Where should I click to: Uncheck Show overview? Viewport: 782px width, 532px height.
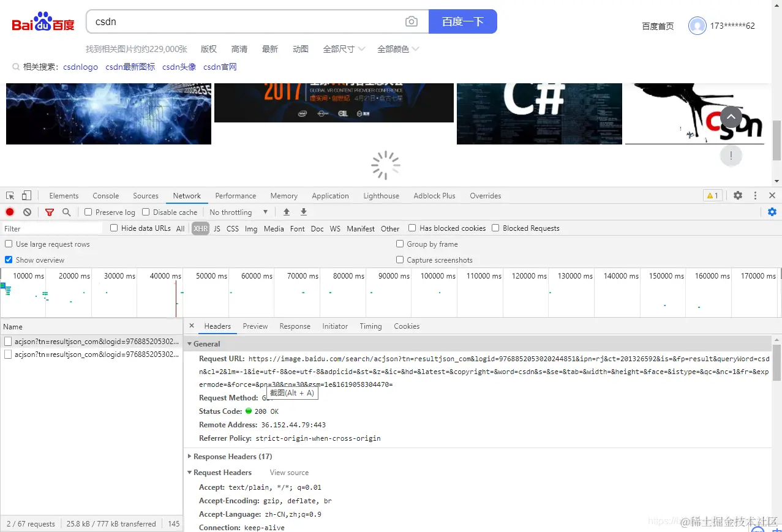point(9,260)
